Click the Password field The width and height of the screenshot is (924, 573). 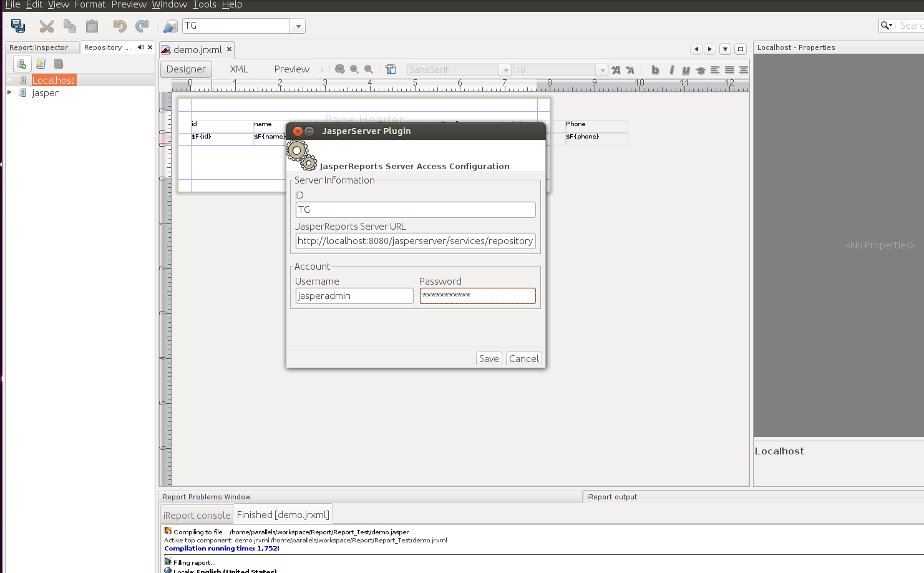pos(477,296)
